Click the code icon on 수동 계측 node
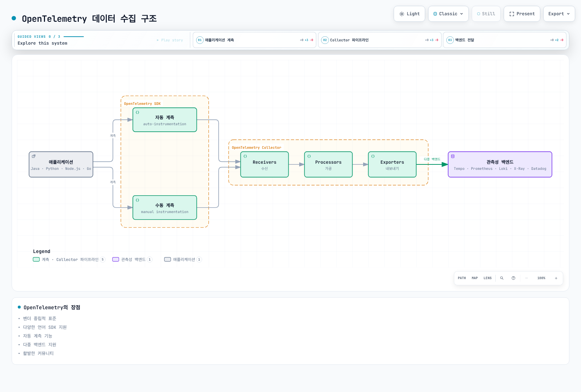581x392 pixels. tap(138, 200)
